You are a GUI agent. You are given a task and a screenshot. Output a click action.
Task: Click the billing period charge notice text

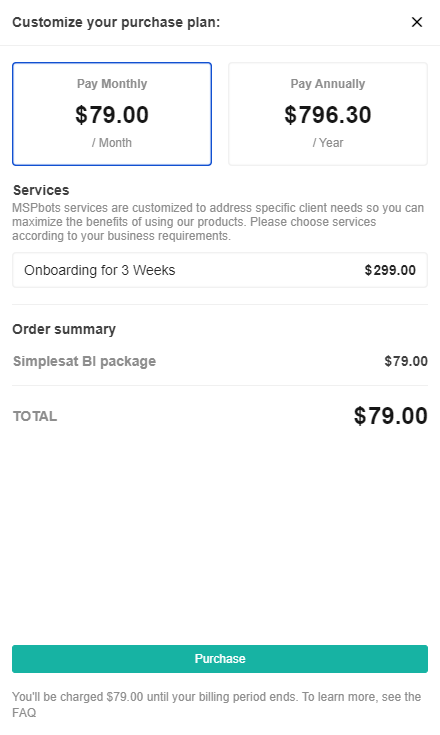(x=216, y=705)
